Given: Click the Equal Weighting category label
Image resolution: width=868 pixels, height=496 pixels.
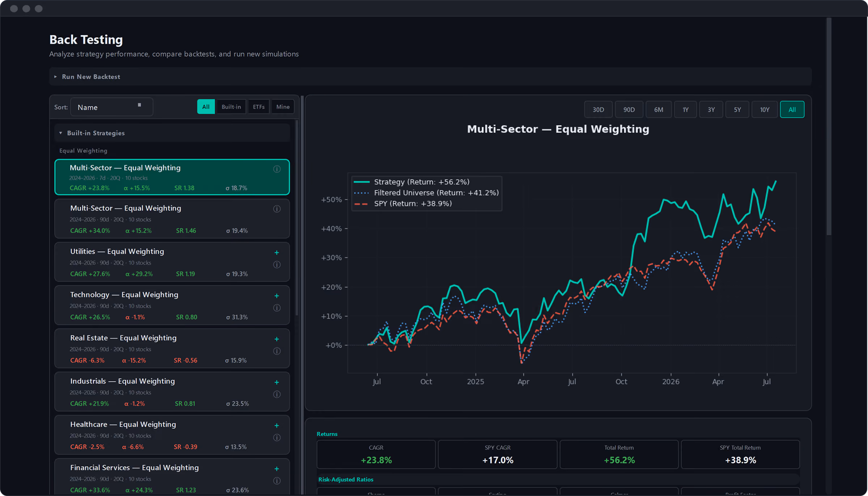Looking at the screenshot, I should pos(83,151).
